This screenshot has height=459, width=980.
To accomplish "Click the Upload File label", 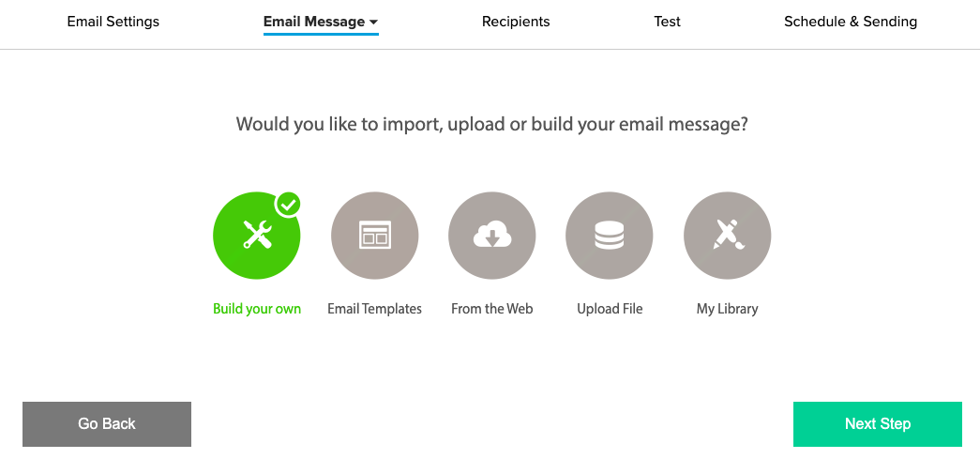I will tap(610, 309).
